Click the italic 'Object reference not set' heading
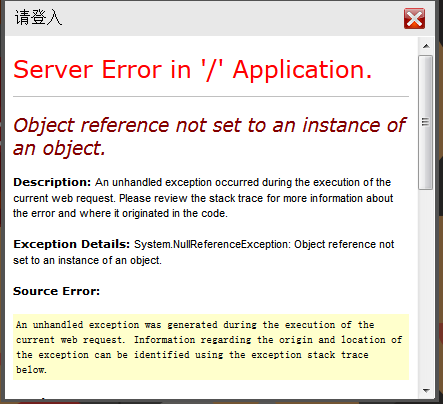 (209, 136)
